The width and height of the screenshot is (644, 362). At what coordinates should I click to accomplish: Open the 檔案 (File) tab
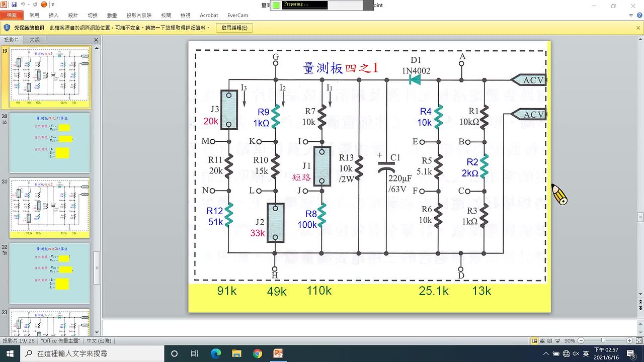pos(12,16)
